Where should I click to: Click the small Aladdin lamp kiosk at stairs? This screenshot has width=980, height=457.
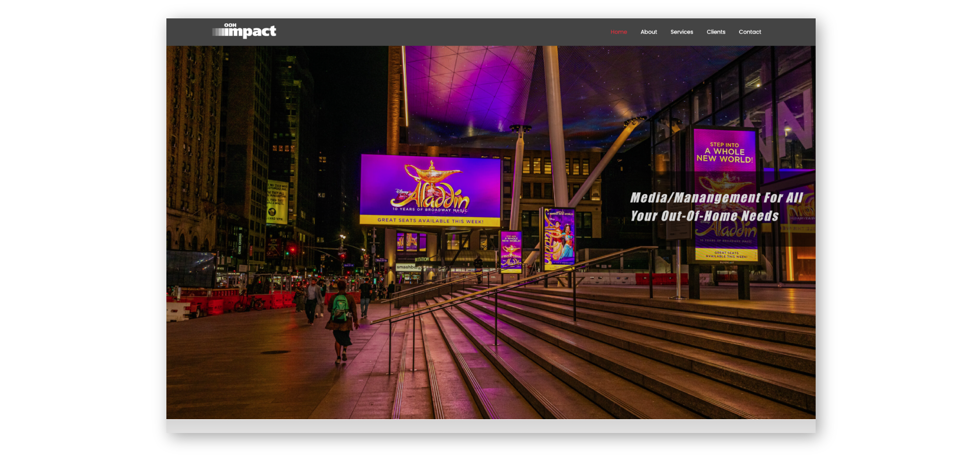pos(511,251)
